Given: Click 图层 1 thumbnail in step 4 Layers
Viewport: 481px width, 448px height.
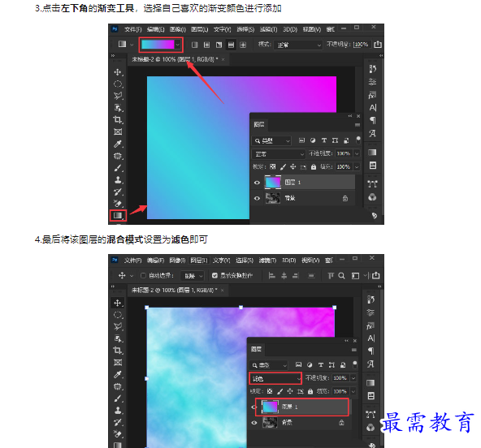Looking at the screenshot, I should pos(270,407).
